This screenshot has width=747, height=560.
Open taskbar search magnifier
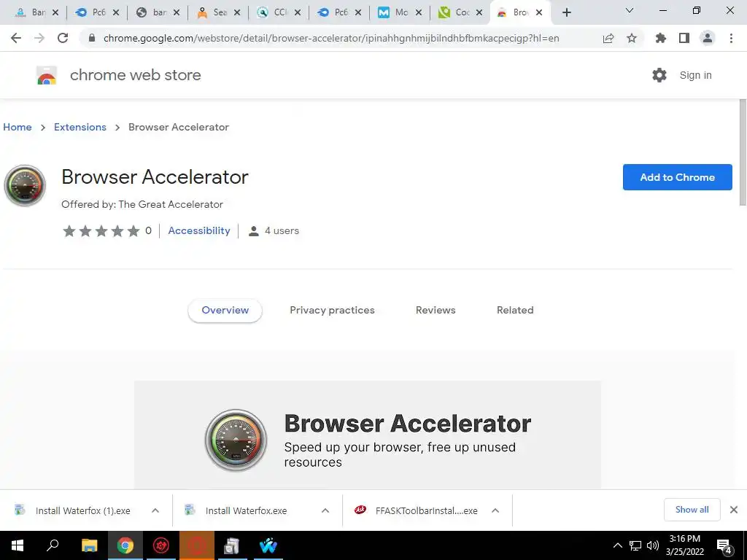[x=53, y=545]
